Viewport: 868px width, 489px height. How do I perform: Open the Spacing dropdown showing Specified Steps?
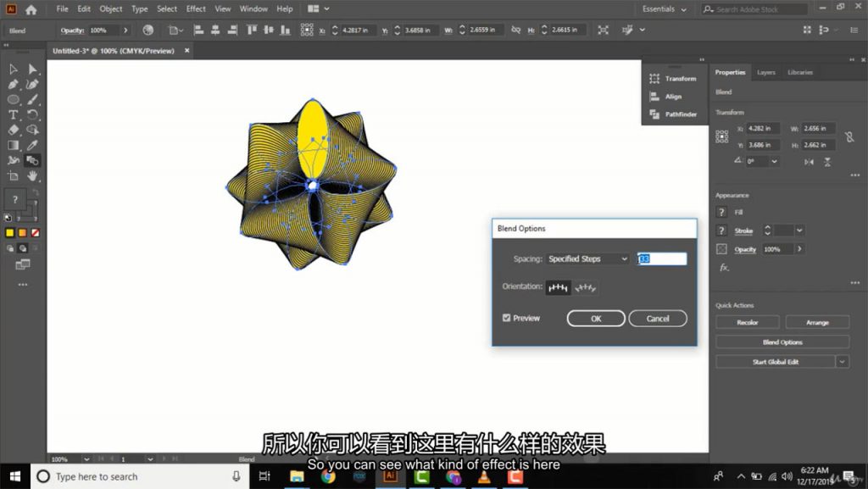(587, 259)
